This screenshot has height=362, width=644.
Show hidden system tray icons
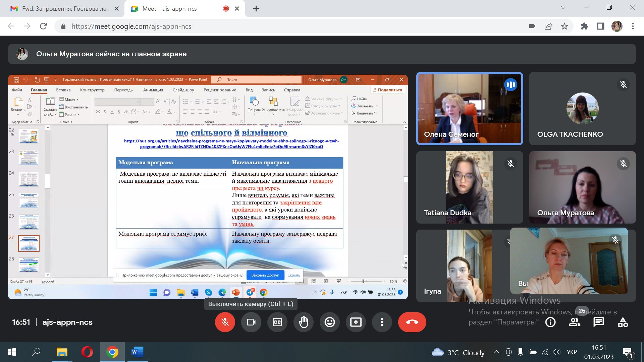point(496,352)
